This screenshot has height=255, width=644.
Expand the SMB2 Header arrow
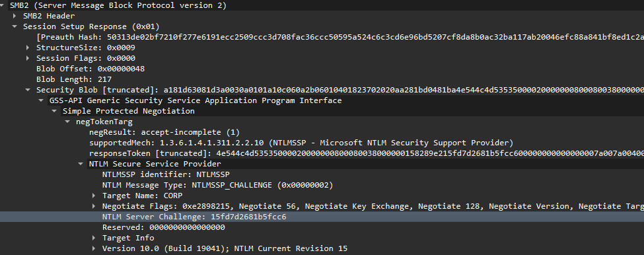tap(15, 16)
